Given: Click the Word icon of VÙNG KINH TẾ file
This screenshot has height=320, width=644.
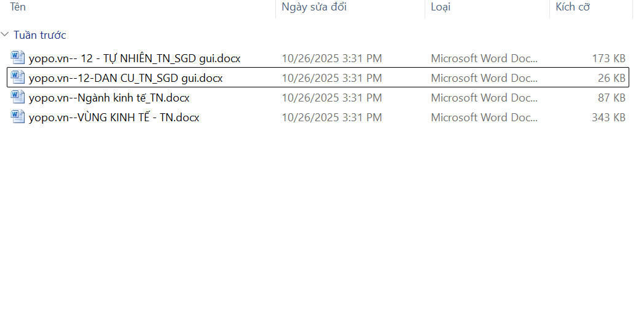Looking at the screenshot, I should pos(18,117).
